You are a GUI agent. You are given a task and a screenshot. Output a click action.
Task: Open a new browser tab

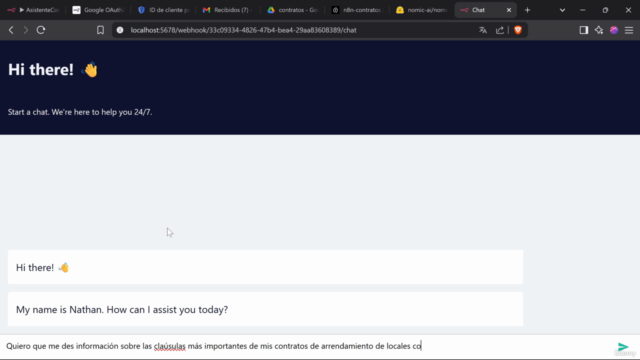[x=527, y=10]
